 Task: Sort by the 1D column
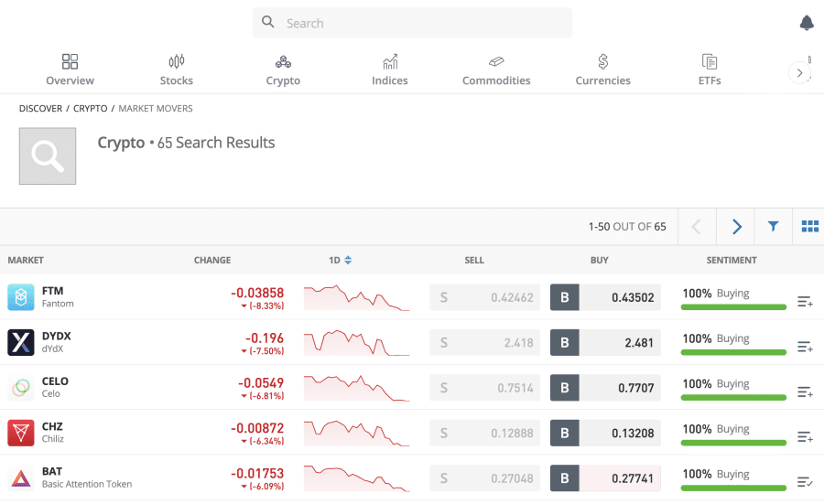340,261
